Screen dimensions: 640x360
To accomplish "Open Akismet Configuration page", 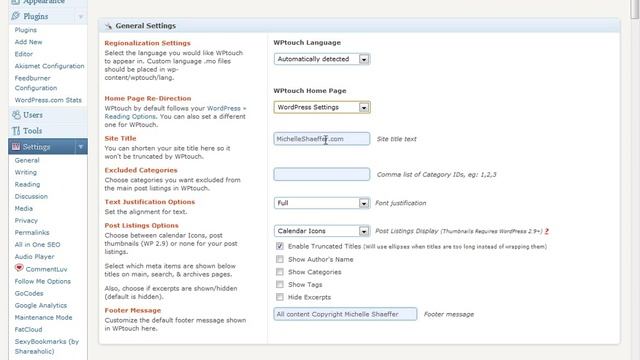I will (x=49, y=66).
